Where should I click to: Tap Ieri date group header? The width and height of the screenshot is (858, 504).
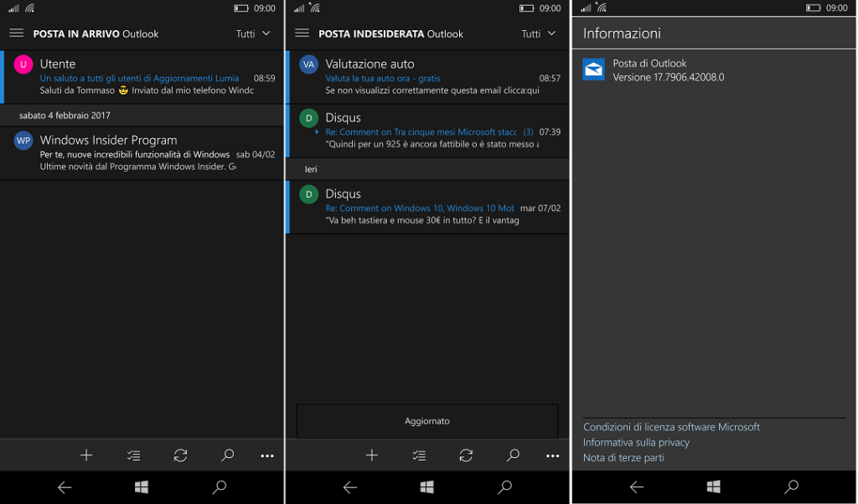coord(311,169)
